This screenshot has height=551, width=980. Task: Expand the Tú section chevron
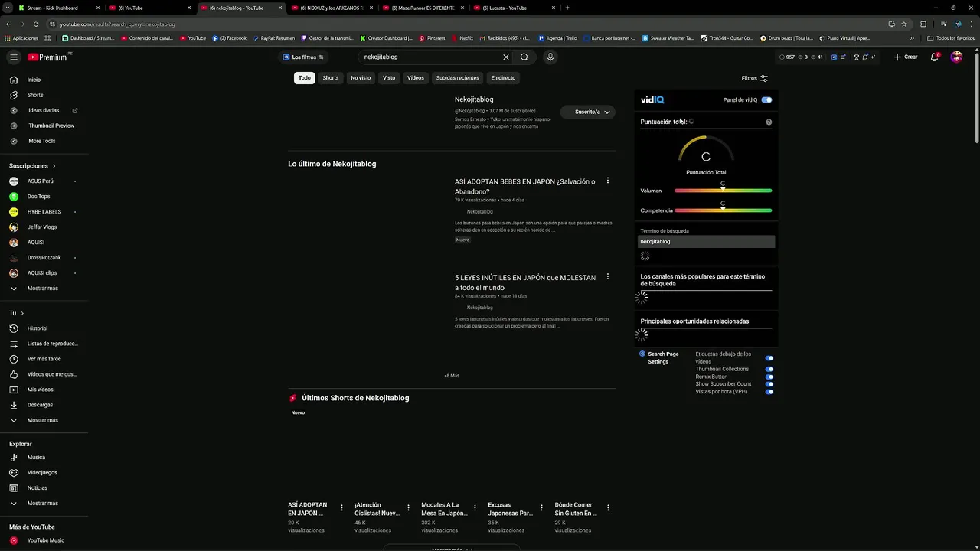pyautogui.click(x=22, y=313)
